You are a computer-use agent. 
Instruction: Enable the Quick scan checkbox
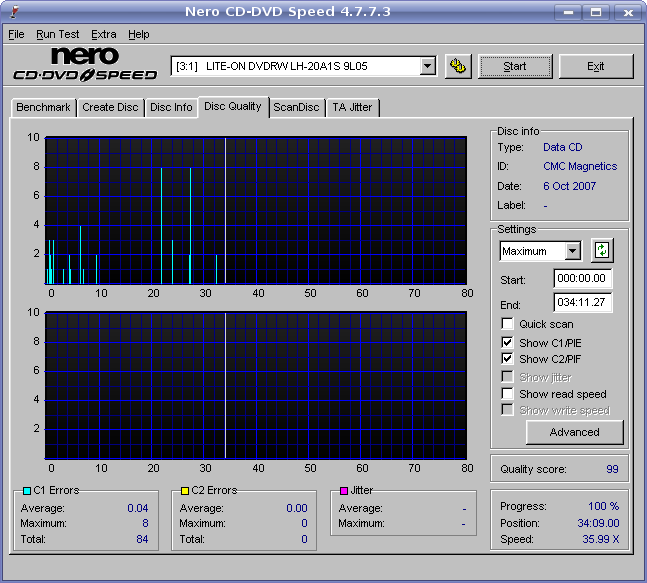(x=508, y=324)
